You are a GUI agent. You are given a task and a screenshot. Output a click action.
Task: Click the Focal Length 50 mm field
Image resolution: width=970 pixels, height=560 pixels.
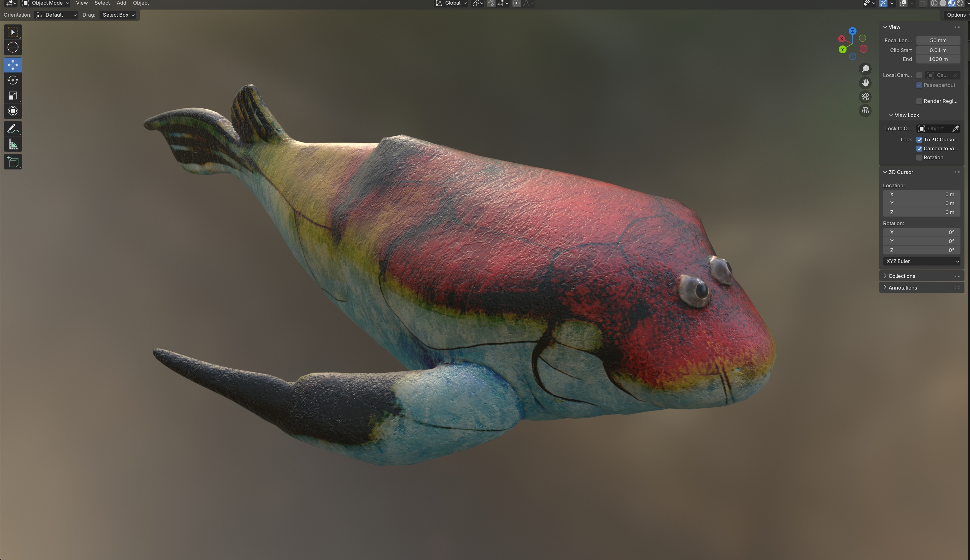tap(938, 40)
